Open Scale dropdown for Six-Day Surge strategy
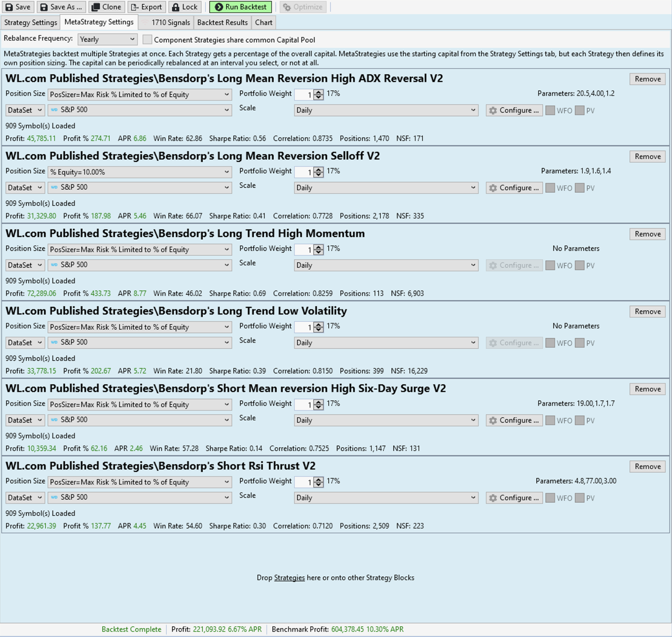672x637 pixels. tap(386, 420)
